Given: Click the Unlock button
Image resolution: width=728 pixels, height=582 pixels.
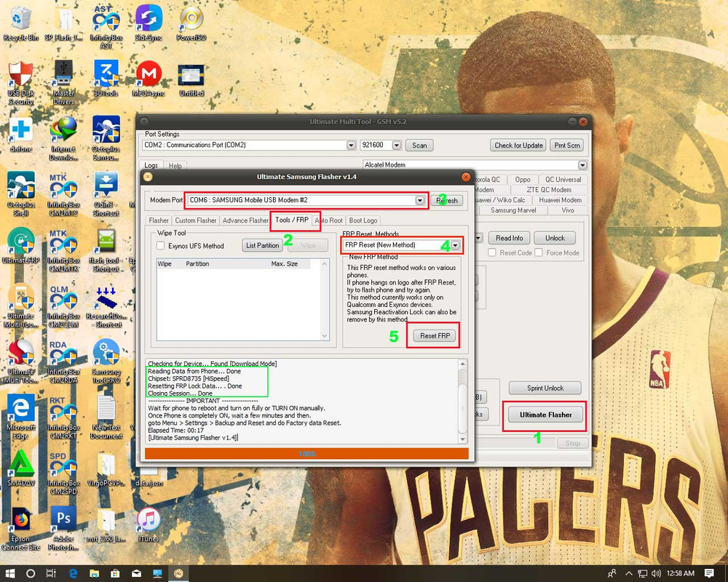Looking at the screenshot, I should click(555, 238).
